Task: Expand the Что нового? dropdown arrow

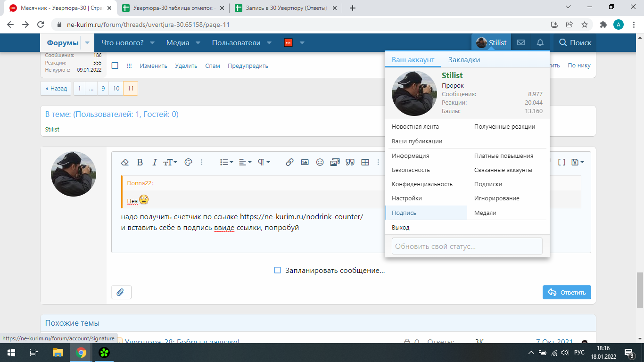Action: (152, 43)
